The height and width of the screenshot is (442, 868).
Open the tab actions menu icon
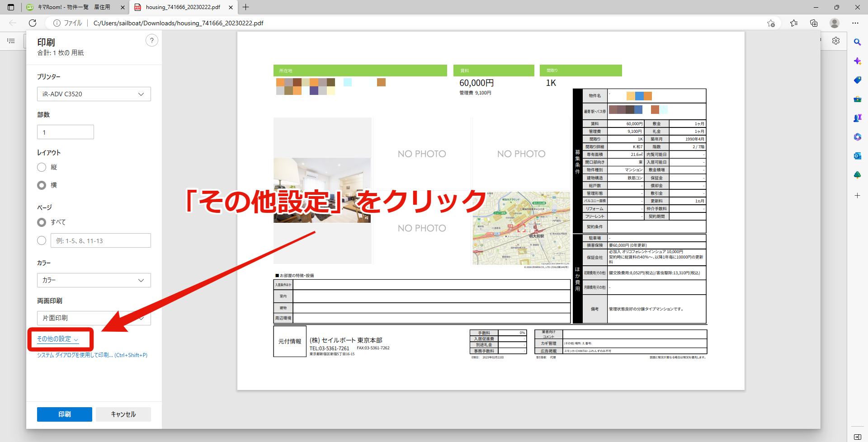(11, 7)
